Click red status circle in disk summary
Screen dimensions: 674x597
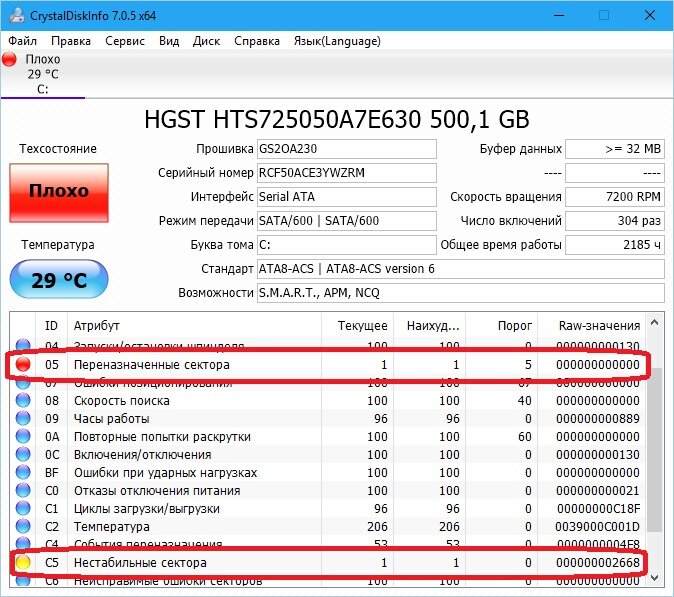9,59
